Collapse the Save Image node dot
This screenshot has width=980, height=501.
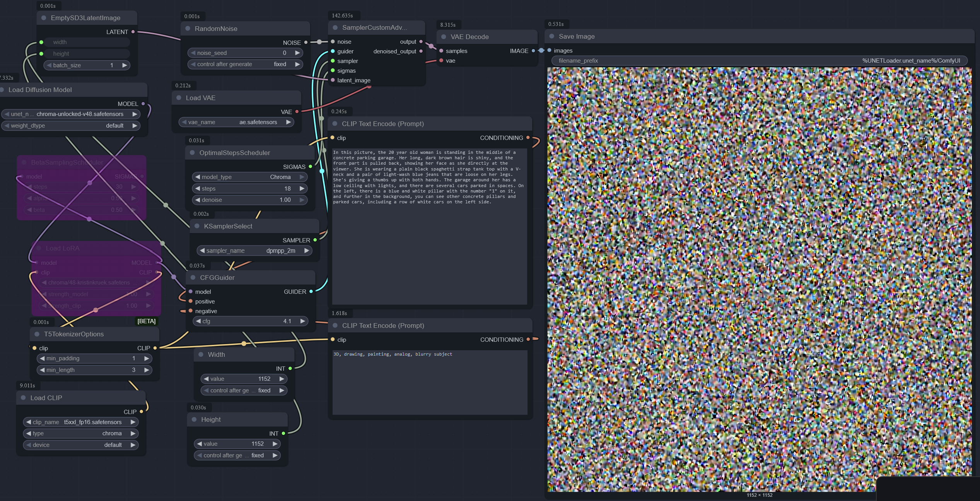(552, 36)
